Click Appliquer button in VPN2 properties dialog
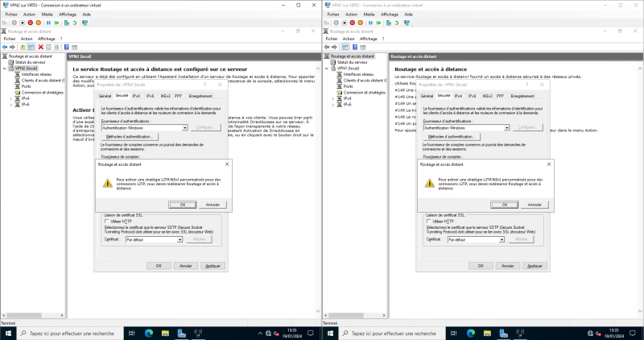The height and width of the screenshot is (340, 644). point(213,266)
